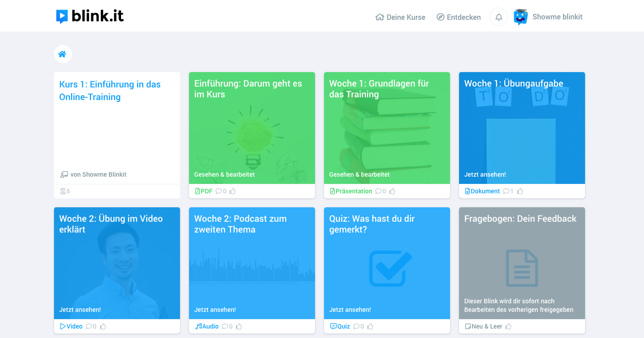Open comments on the Präsentation card
Screen dimensions: 644x338
pos(381,191)
